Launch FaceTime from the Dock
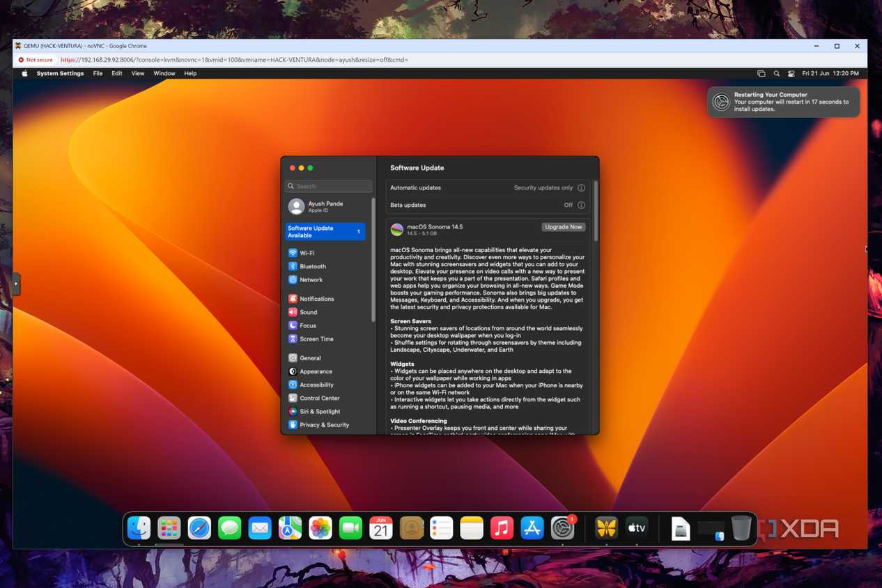The height and width of the screenshot is (588, 882). pos(350,528)
